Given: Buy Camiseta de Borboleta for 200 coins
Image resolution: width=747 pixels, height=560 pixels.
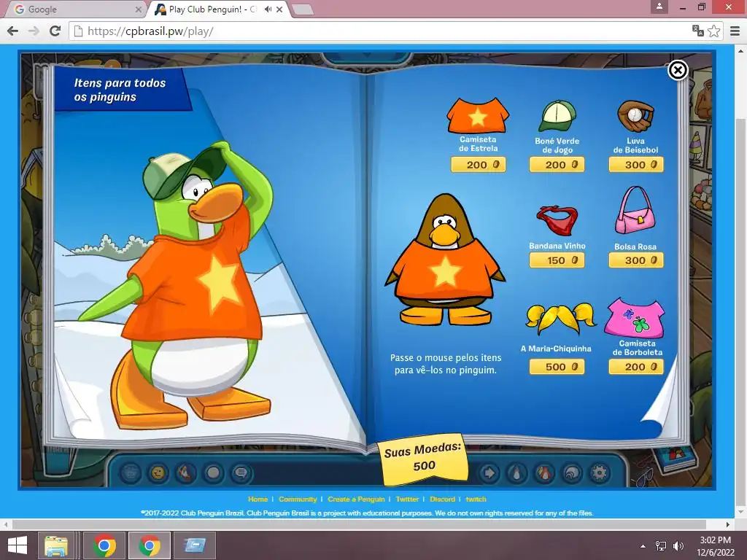Looking at the screenshot, I should click(x=636, y=367).
